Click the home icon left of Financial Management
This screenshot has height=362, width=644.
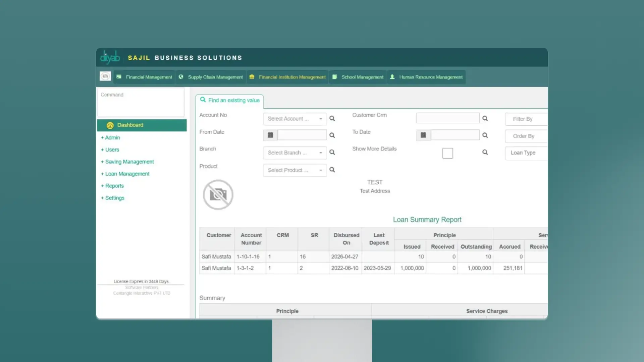105,76
